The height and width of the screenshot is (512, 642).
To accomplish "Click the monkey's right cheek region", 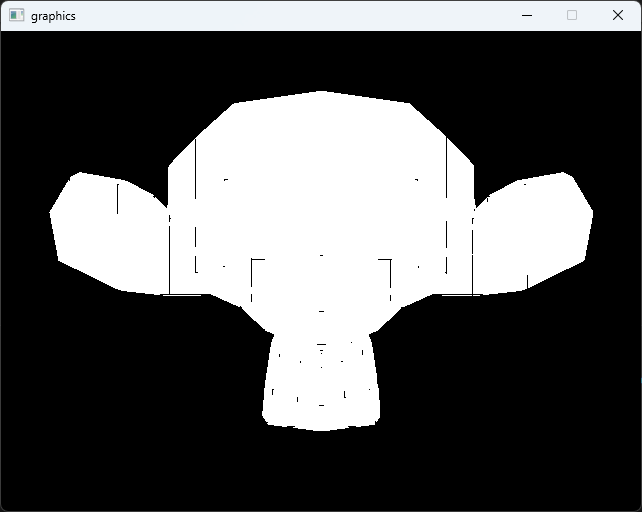I will click(418, 280).
